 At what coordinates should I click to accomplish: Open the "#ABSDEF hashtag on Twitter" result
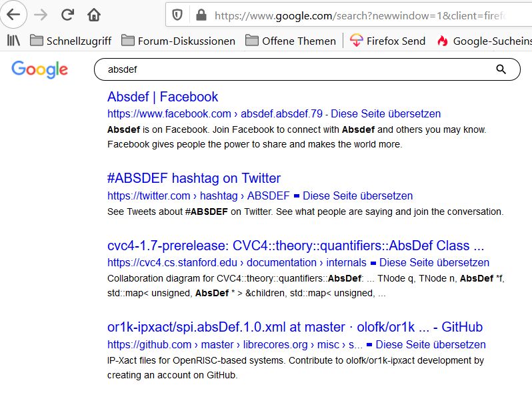(x=194, y=178)
